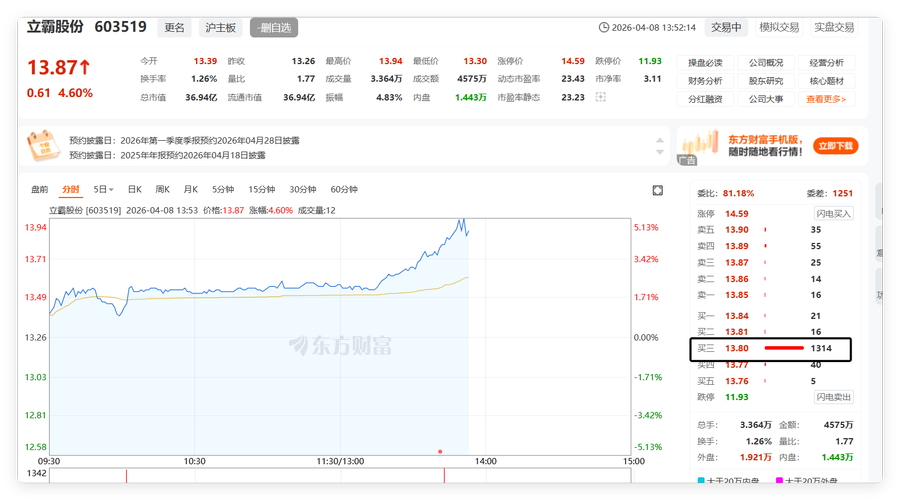Click 查看更多> link
The width and height of the screenshot is (900, 500).
(x=827, y=99)
